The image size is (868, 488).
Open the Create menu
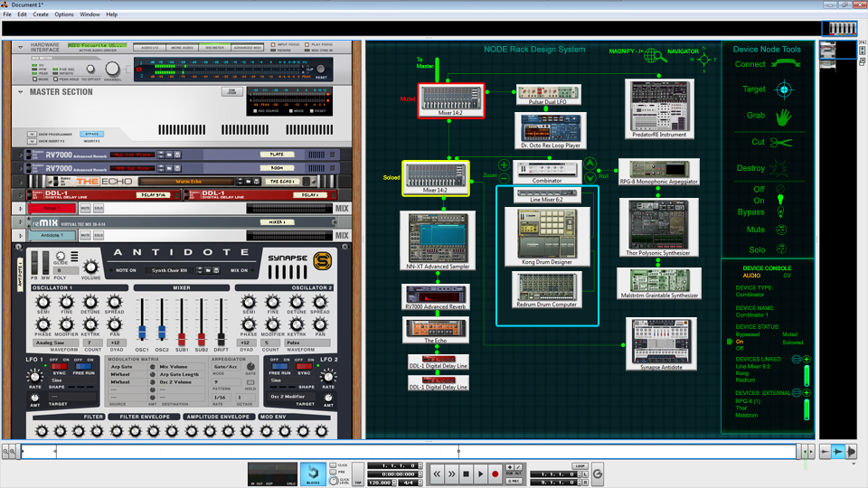click(x=41, y=14)
